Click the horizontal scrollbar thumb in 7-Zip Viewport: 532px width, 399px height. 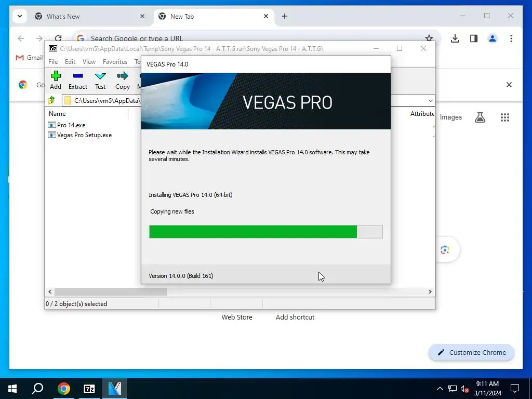click(111, 292)
